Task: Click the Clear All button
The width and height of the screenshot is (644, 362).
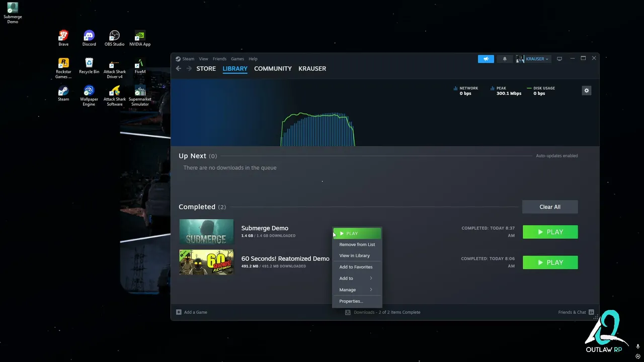Action: point(550,207)
